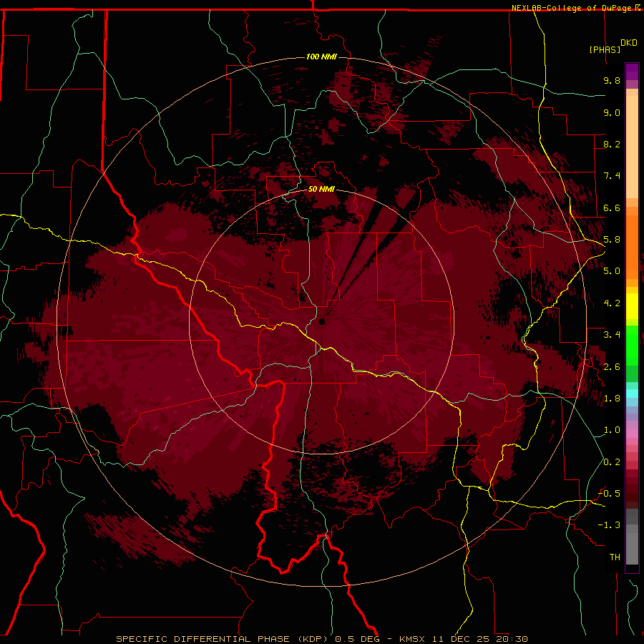Pick the cyan swatch of the color bar
644x644 pixels.
click(x=632, y=393)
